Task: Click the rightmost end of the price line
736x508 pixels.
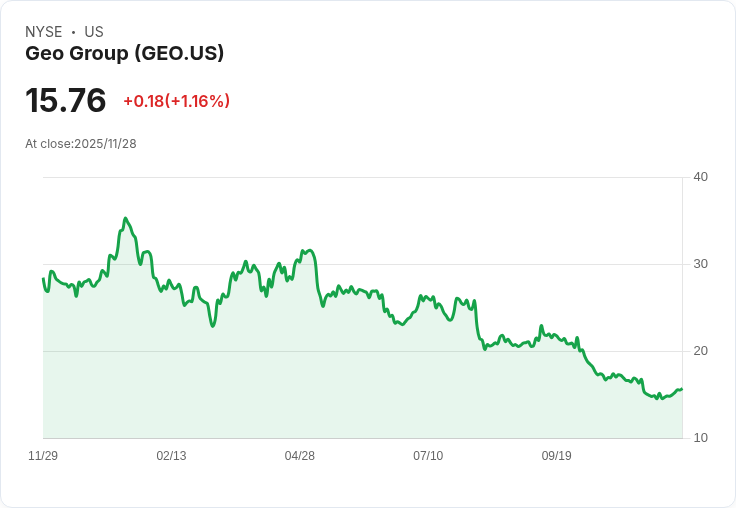Action: coord(682,389)
